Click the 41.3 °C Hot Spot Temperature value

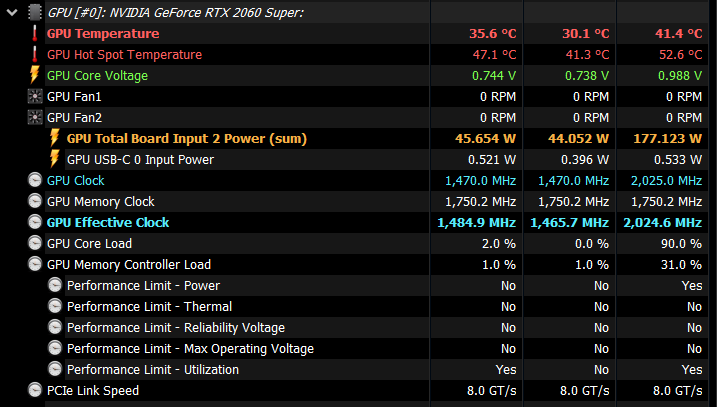tap(587, 54)
